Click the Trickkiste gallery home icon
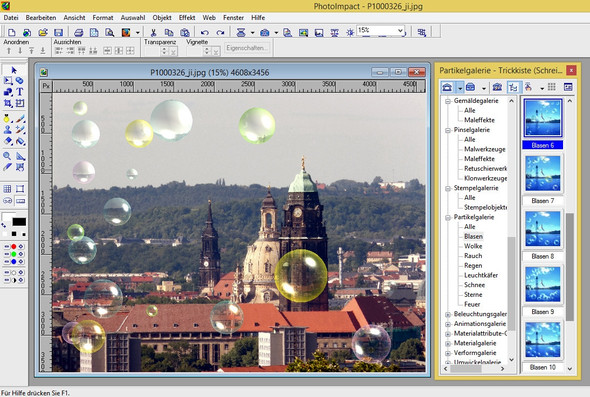This screenshot has height=397, width=590. point(447,87)
